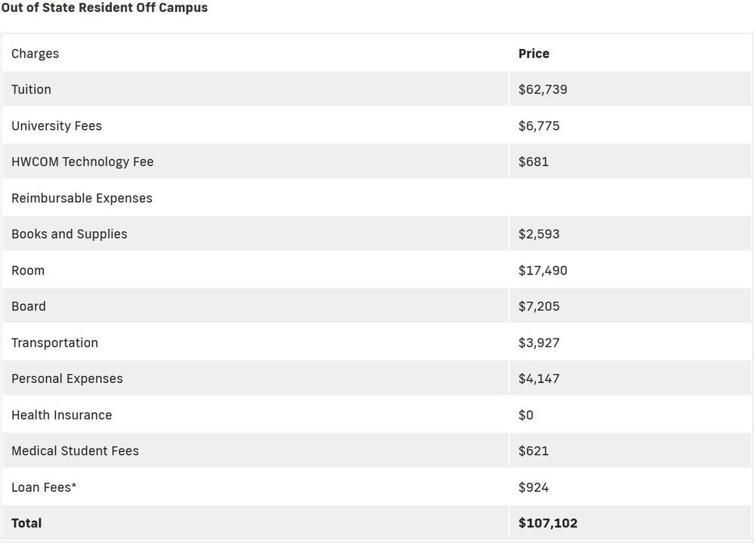Click the Tuition row label
The height and width of the screenshot is (544, 756).
pos(32,89)
